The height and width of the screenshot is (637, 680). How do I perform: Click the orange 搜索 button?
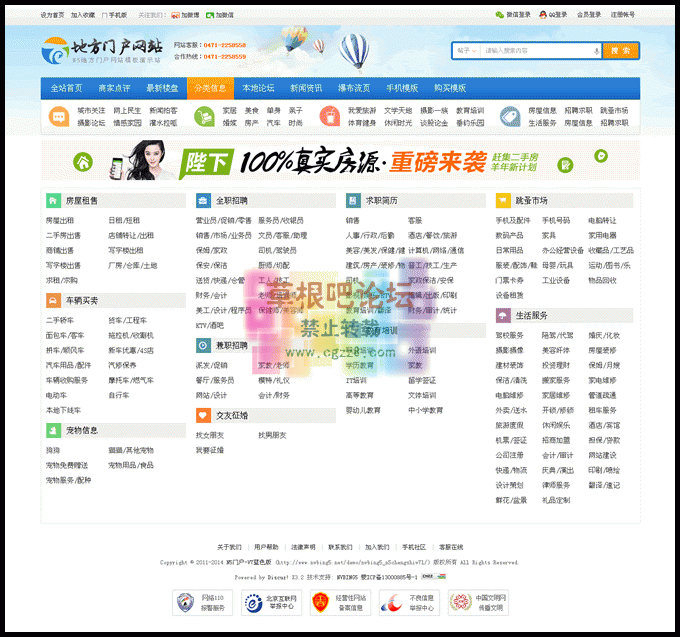click(621, 51)
